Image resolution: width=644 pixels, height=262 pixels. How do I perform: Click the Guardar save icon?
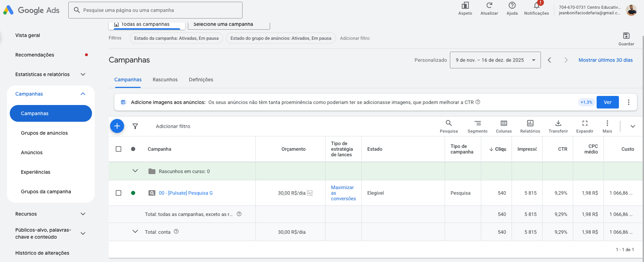coord(626,36)
